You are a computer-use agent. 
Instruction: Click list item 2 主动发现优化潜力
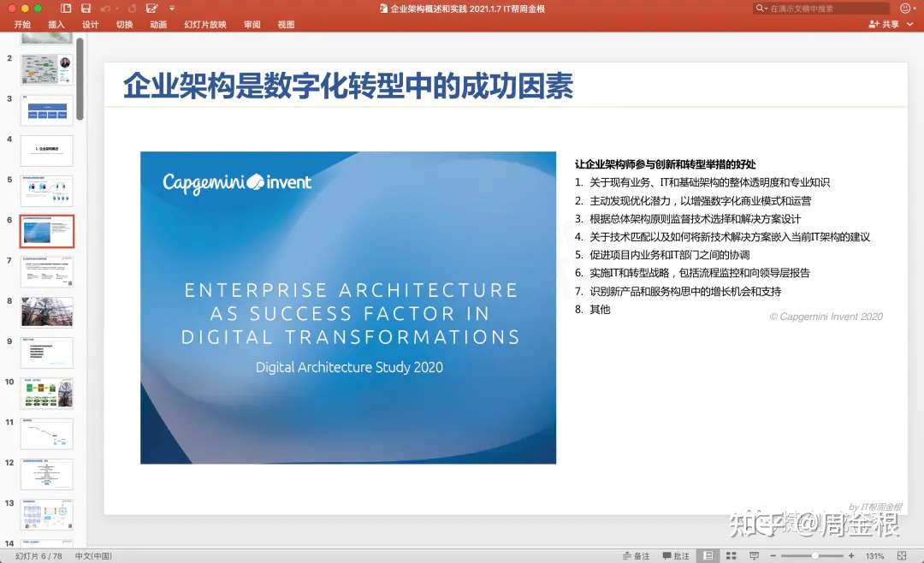(x=693, y=201)
